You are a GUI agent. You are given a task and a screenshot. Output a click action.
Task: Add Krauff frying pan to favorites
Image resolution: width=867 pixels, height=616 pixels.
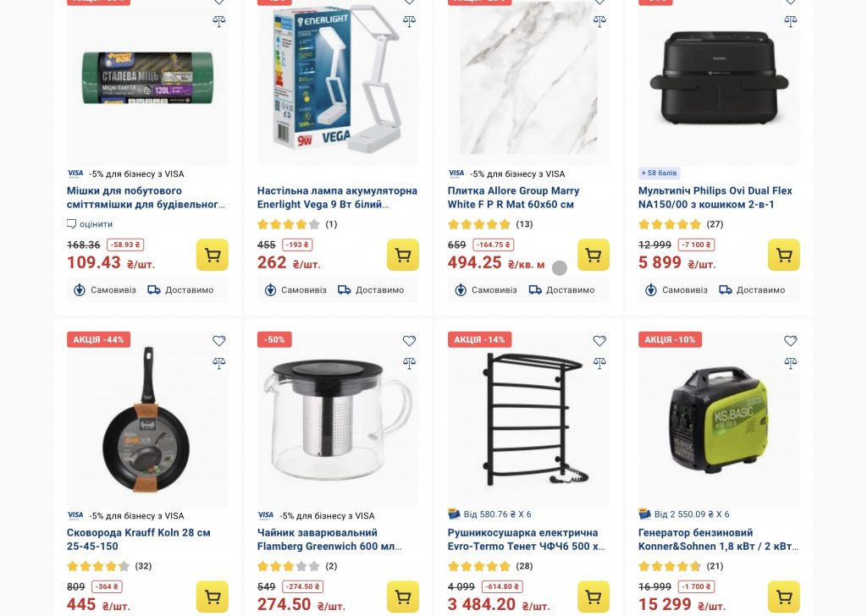(x=219, y=341)
